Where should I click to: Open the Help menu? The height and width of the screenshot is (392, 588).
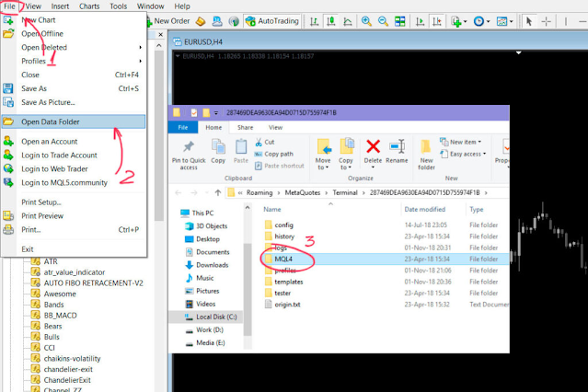(x=182, y=6)
